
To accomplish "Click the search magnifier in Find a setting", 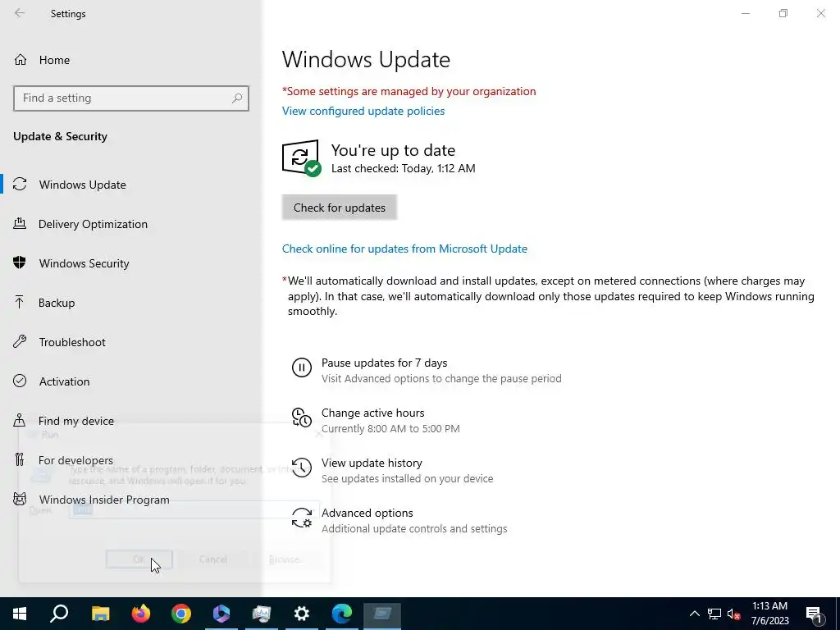I will (x=237, y=98).
